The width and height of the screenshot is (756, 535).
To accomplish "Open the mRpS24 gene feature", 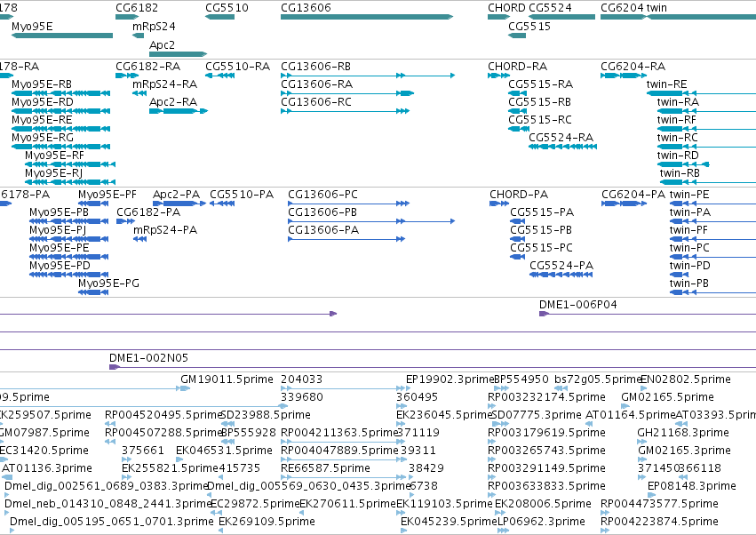I will (x=138, y=36).
